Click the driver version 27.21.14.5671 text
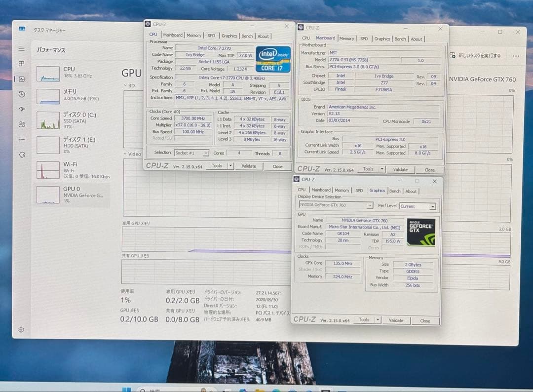533x392 pixels. click(268, 293)
